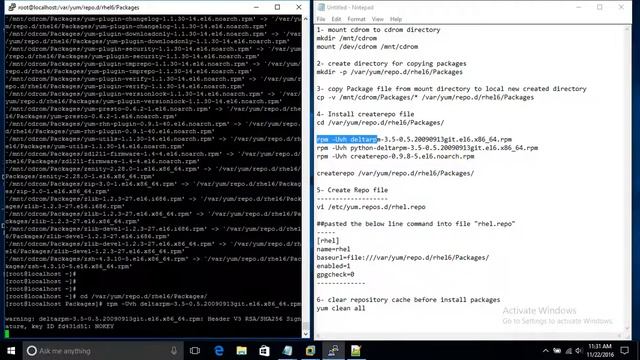The width and height of the screenshot is (640, 360).
Task: Open File Explorer from the taskbar
Action: 242,351
